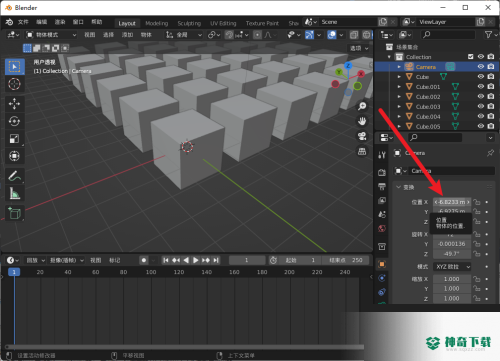The height and width of the screenshot is (361, 500).
Task: Select the Annotate tool
Action: point(14,176)
